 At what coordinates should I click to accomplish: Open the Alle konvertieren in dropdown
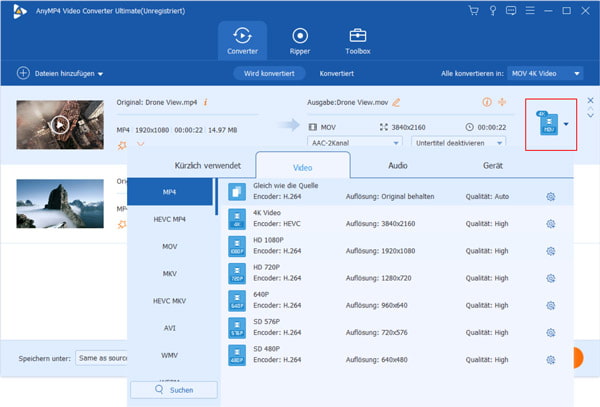pyautogui.click(x=545, y=73)
